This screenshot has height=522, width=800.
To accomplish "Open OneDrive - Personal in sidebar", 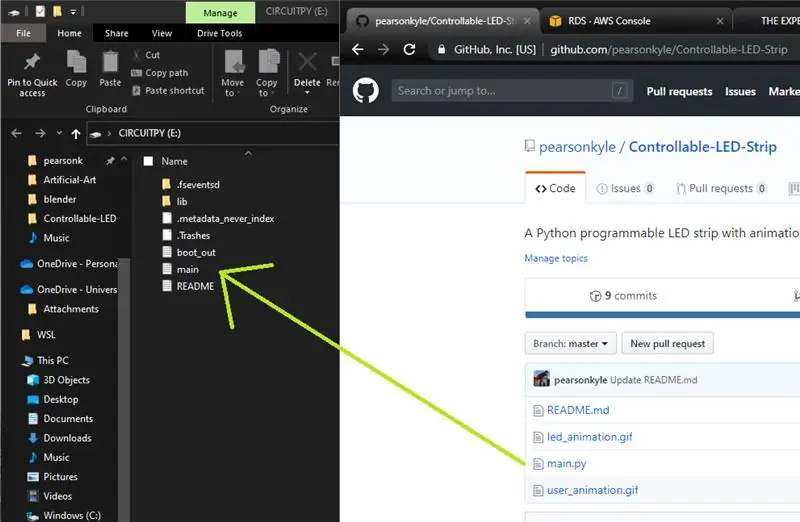I will click(x=68, y=264).
